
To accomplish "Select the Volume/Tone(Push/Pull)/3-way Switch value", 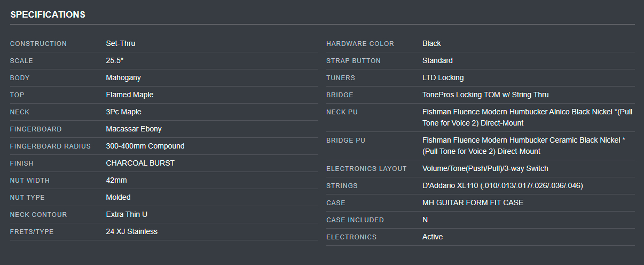I will point(485,168).
